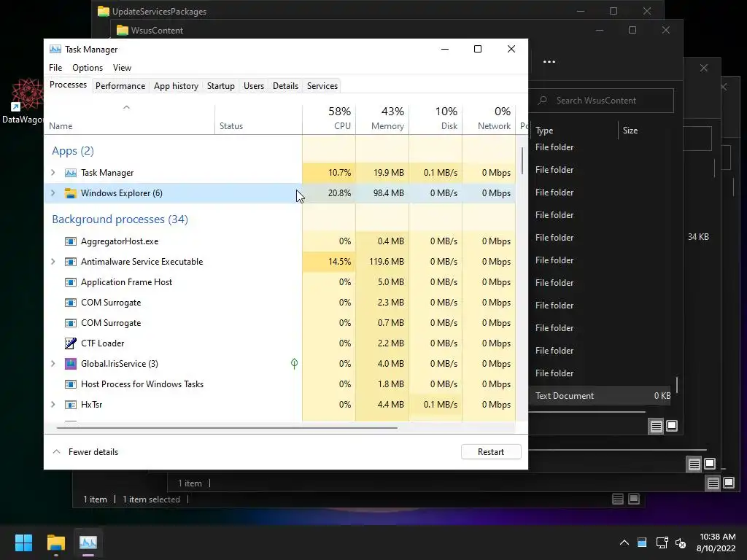Click the clock showing 10:38 AM

(717, 537)
